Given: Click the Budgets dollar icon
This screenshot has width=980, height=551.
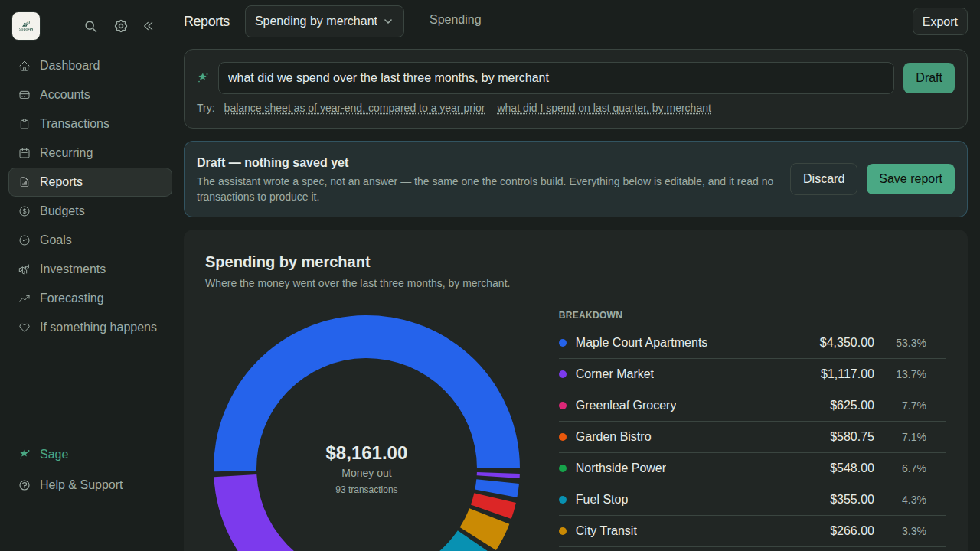Looking at the screenshot, I should [x=24, y=211].
